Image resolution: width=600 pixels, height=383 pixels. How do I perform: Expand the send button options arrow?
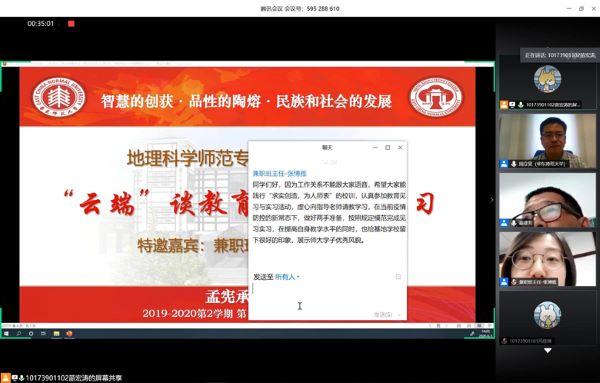pyautogui.click(x=399, y=315)
